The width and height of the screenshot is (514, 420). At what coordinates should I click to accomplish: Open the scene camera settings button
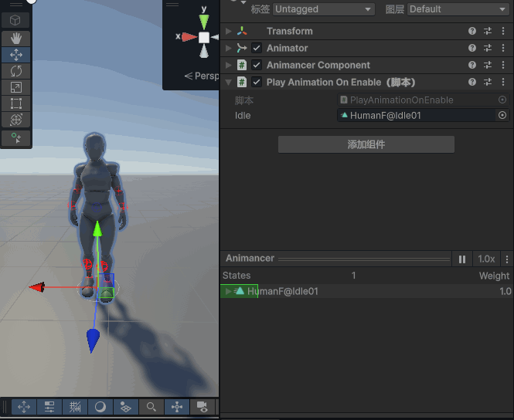(203, 407)
